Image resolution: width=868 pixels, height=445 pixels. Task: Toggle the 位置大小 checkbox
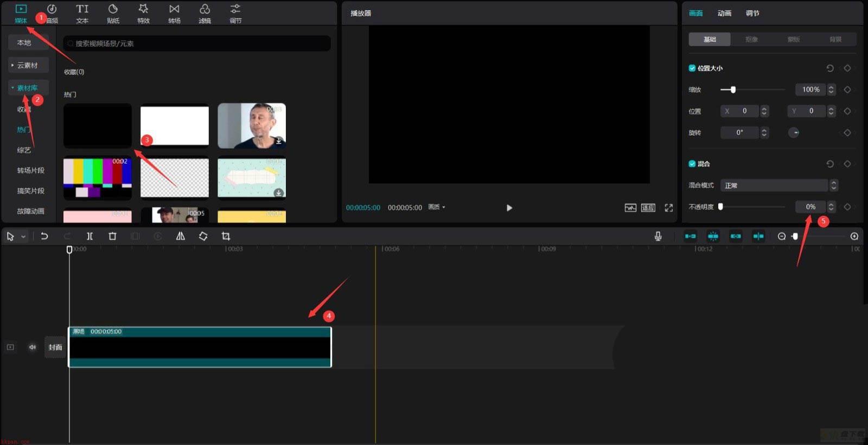tap(692, 68)
